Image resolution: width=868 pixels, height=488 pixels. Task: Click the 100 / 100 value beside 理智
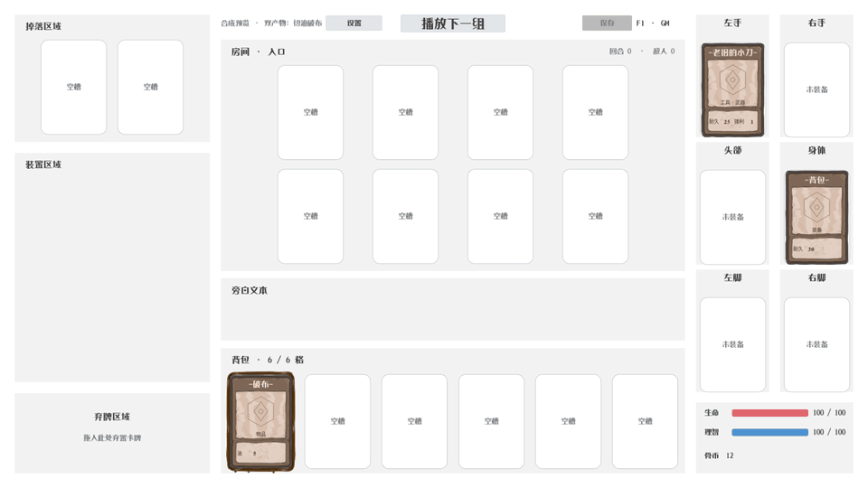(x=829, y=432)
